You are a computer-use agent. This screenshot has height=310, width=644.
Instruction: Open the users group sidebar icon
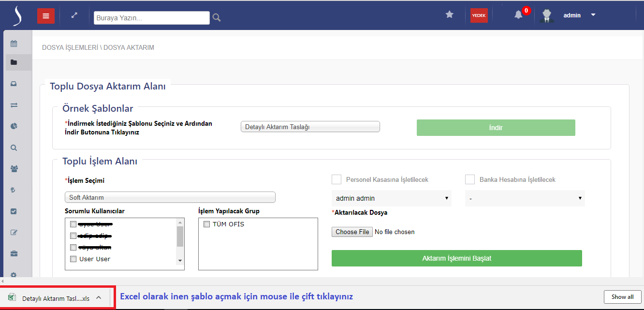click(x=14, y=169)
